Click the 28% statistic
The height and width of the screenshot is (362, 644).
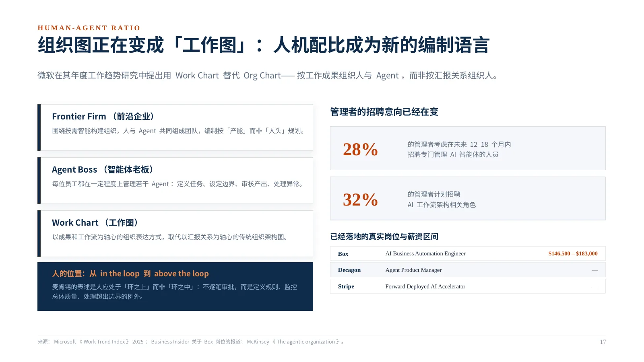pyautogui.click(x=360, y=150)
